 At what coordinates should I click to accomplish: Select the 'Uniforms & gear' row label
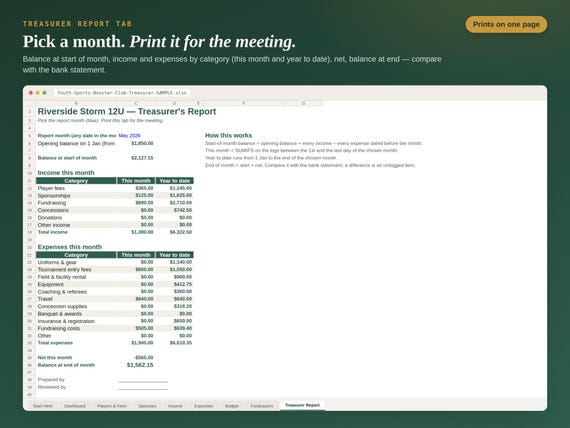[57, 262]
